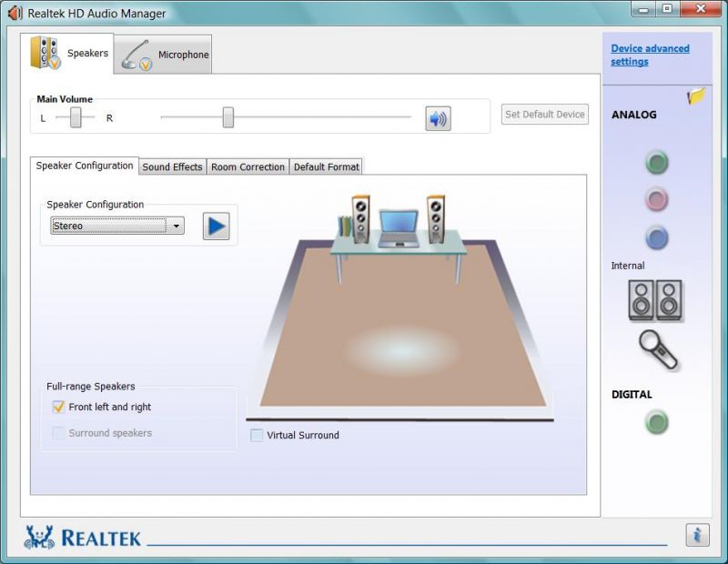Click the Full-range Speakers group label
Screen dimensions: 728x564
[x=90, y=387]
